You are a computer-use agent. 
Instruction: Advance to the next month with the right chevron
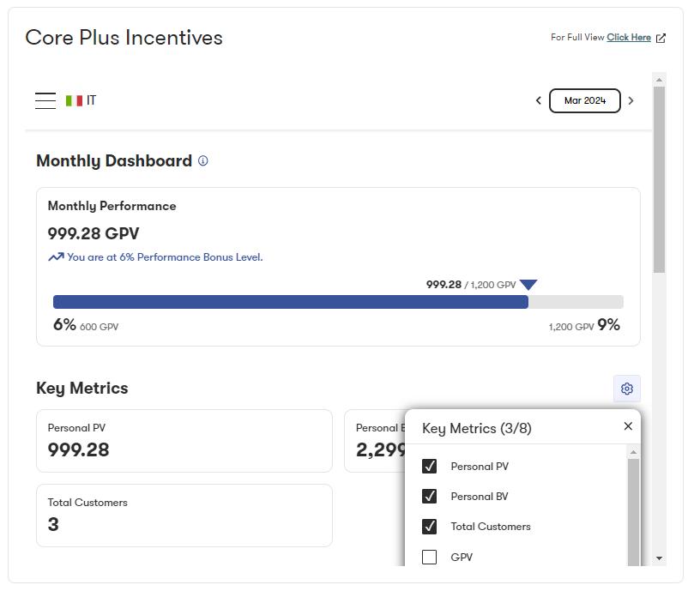(x=631, y=100)
